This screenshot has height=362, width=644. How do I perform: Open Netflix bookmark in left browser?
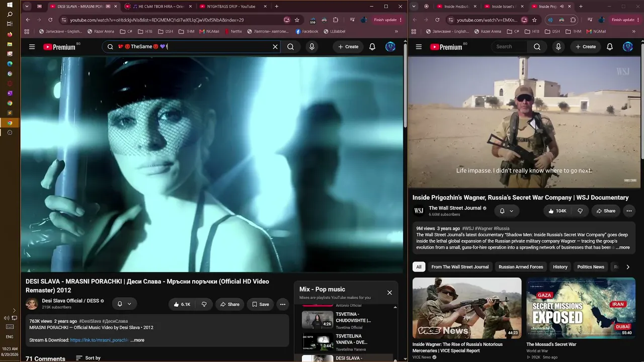(x=233, y=31)
